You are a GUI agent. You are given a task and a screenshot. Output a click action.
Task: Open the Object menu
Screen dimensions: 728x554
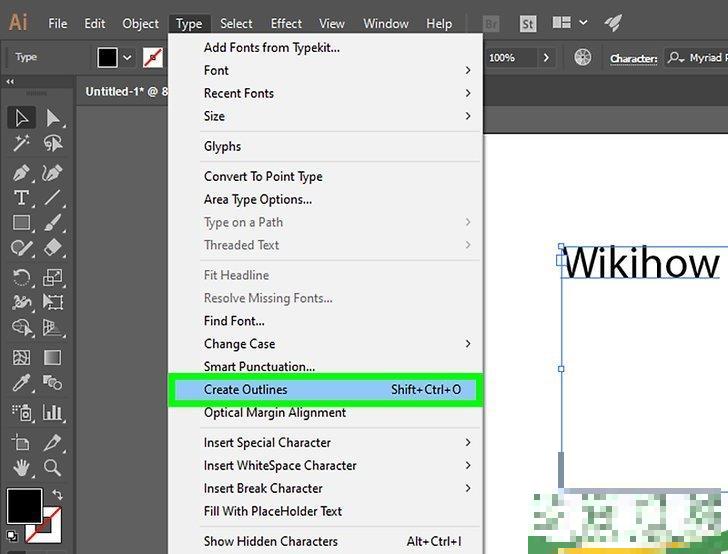(140, 24)
